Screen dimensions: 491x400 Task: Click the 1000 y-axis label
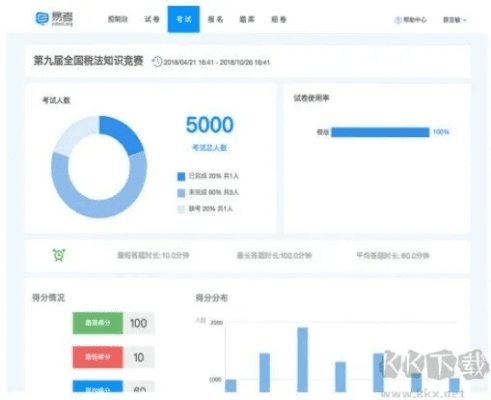pos(215,380)
